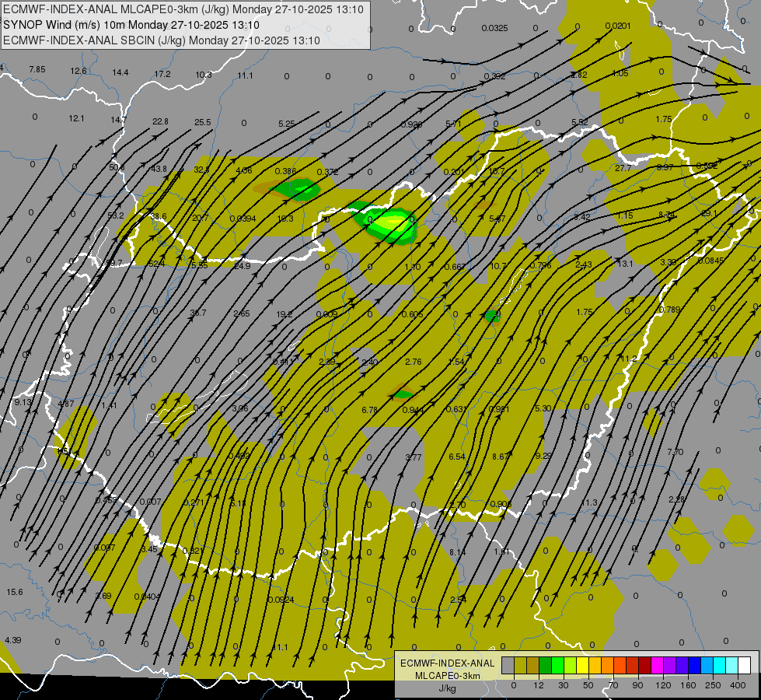The image size is (761, 700).
Task: Select the legend scale label 50
Action: coord(588,685)
